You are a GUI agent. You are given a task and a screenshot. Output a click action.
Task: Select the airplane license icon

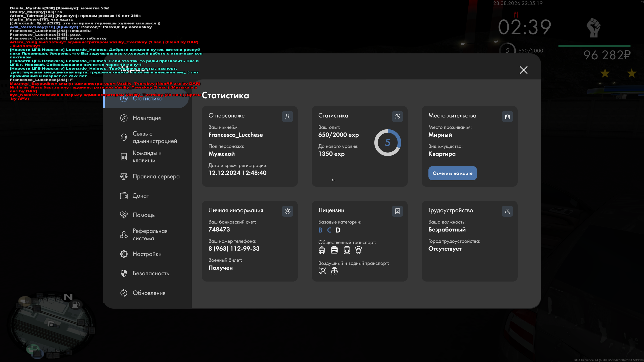(322, 271)
